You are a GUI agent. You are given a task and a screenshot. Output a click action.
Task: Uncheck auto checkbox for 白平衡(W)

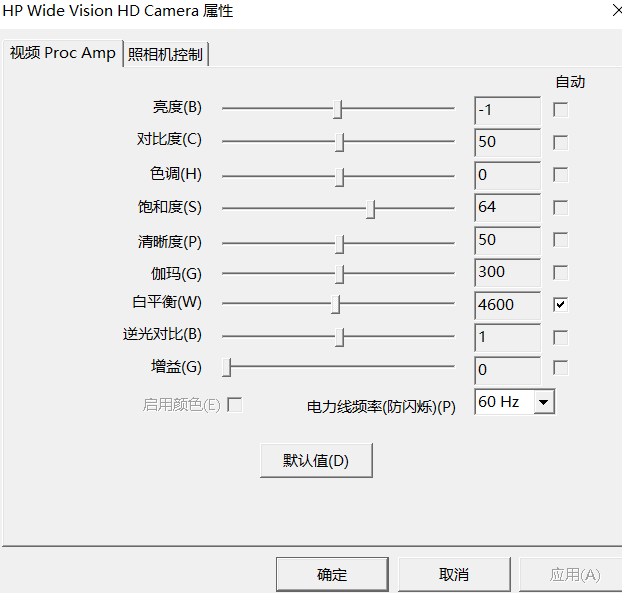pos(560,305)
